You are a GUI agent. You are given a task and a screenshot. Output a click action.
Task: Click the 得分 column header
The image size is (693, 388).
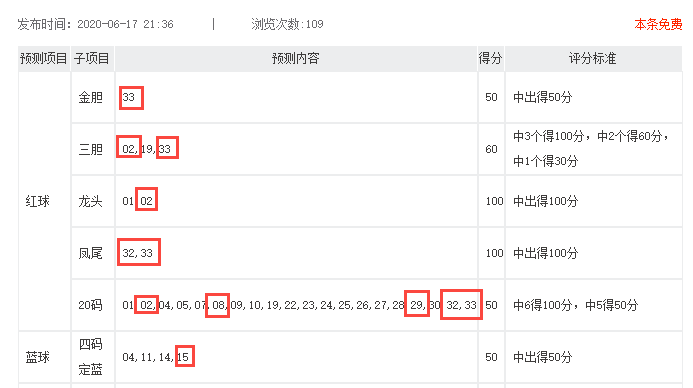[491, 58]
